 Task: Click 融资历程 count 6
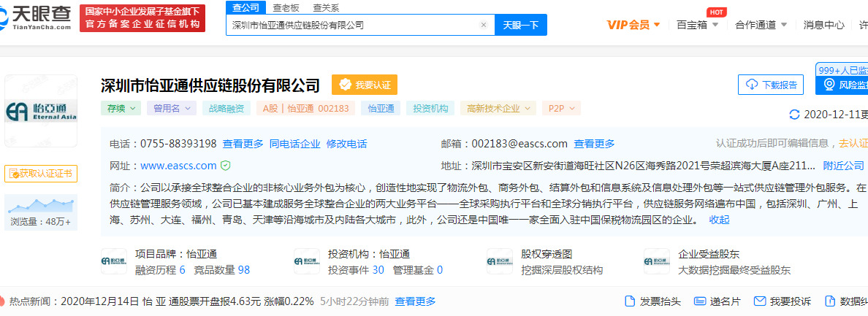(x=182, y=270)
